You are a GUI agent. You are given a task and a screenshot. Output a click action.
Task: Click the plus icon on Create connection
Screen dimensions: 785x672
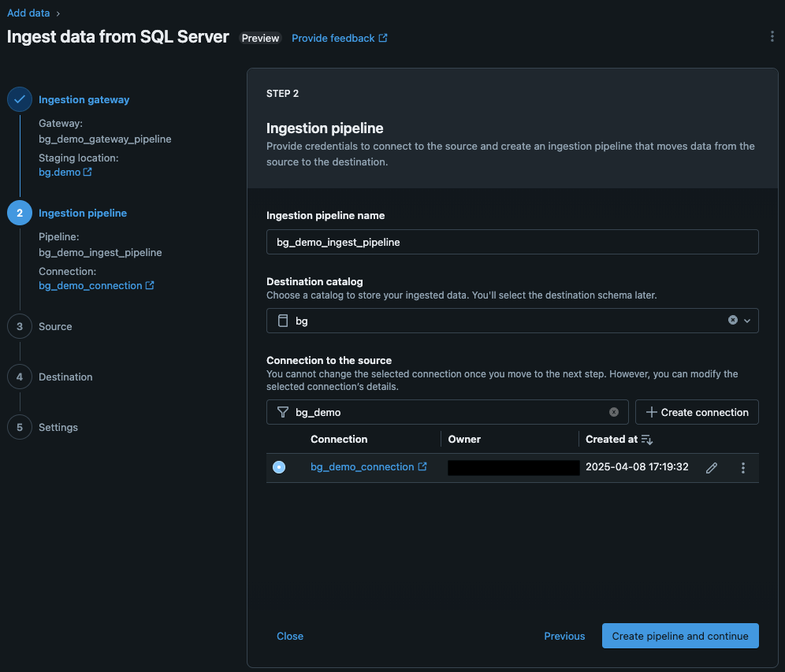[651, 412]
